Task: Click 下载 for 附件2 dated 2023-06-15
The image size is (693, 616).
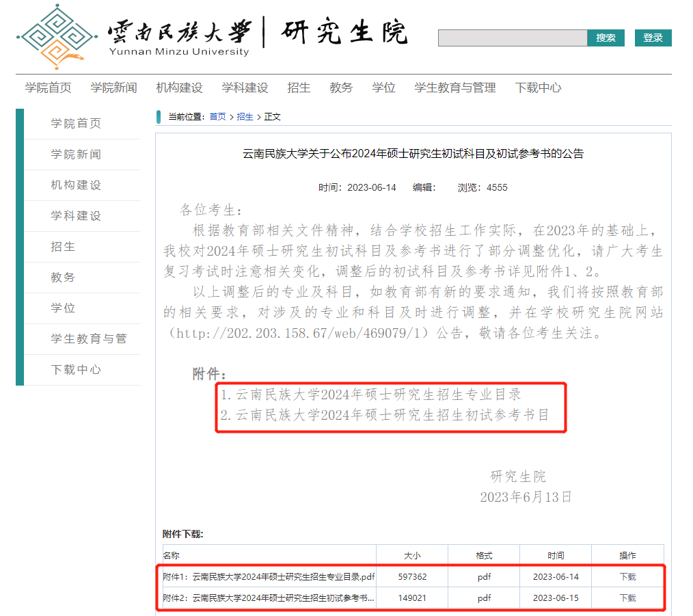Action: [x=627, y=598]
